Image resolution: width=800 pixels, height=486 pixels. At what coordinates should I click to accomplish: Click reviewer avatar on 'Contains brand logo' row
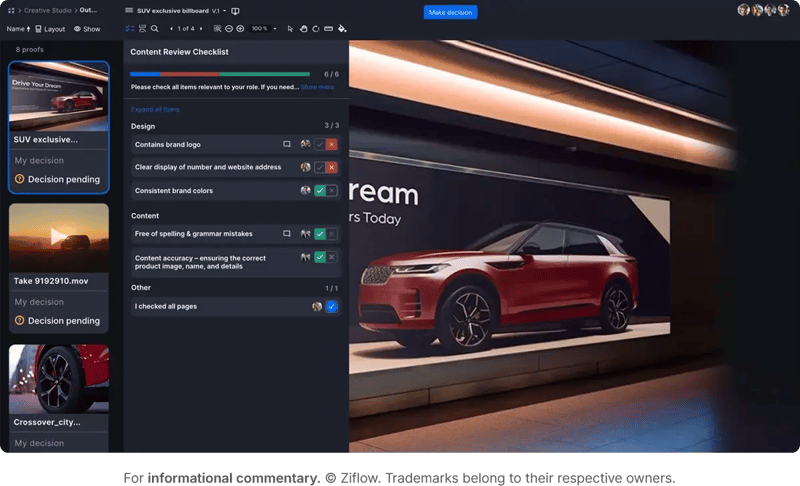(306, 144)
